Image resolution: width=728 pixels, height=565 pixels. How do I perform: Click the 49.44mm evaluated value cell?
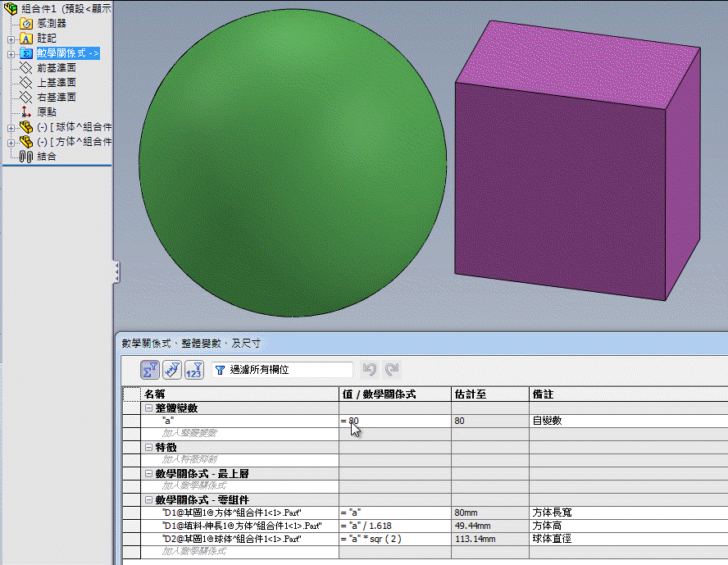[x=490, y=526]
